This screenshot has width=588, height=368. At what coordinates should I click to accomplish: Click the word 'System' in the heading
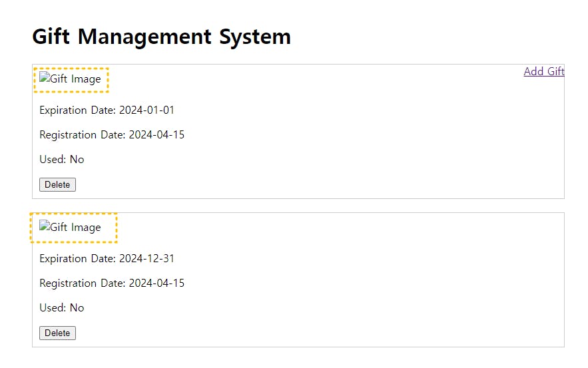click(255, 37)
